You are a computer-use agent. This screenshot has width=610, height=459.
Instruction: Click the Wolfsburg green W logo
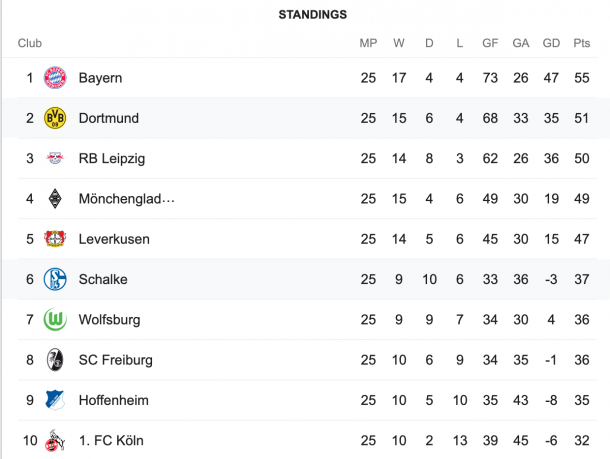click(x=55, y=319)
